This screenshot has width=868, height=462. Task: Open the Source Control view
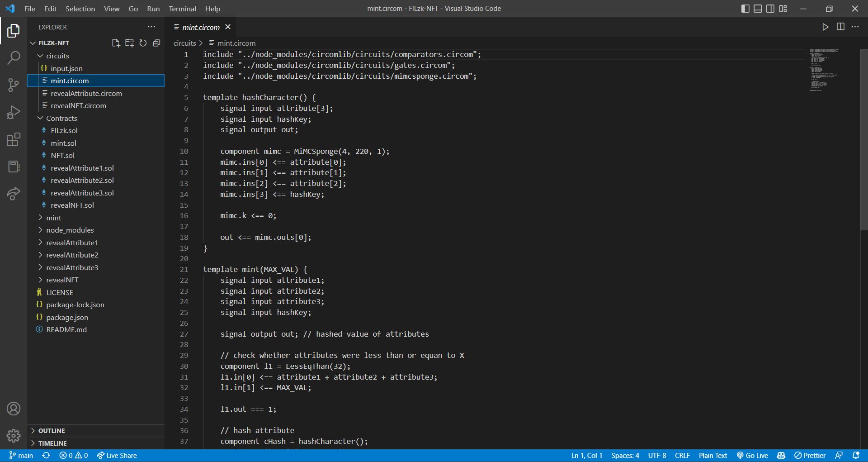(14, 85)
